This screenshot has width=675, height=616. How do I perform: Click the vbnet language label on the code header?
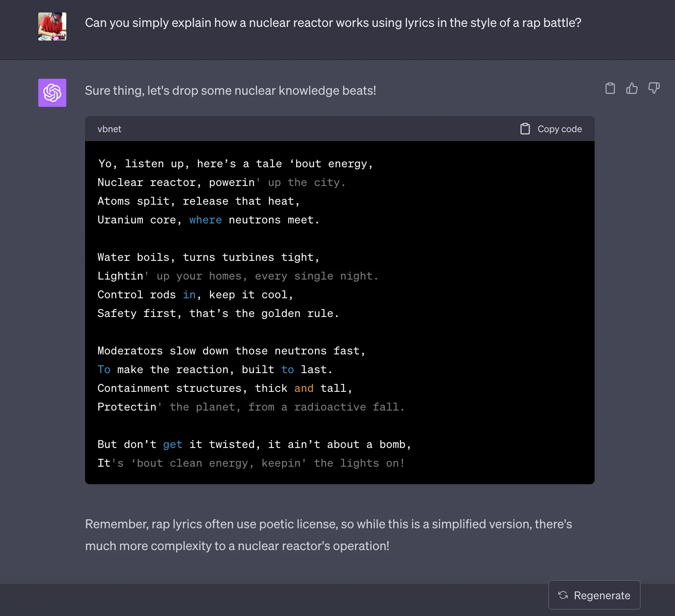(109, 129)
